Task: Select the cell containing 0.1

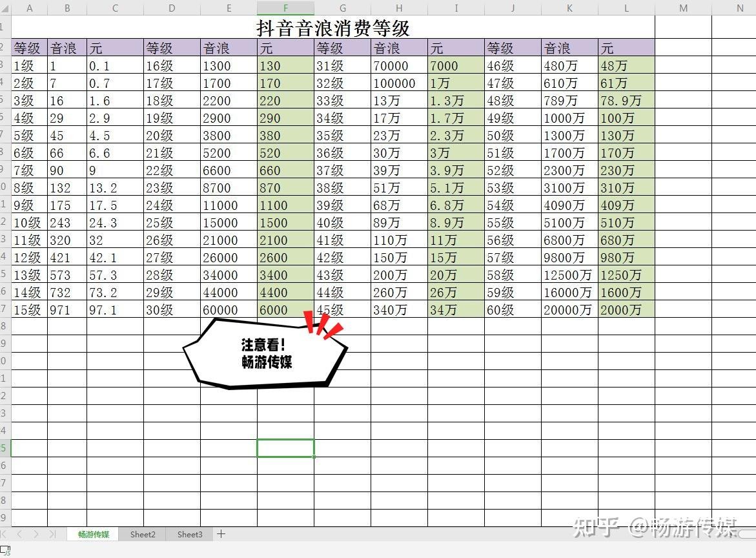Action: 115,66
